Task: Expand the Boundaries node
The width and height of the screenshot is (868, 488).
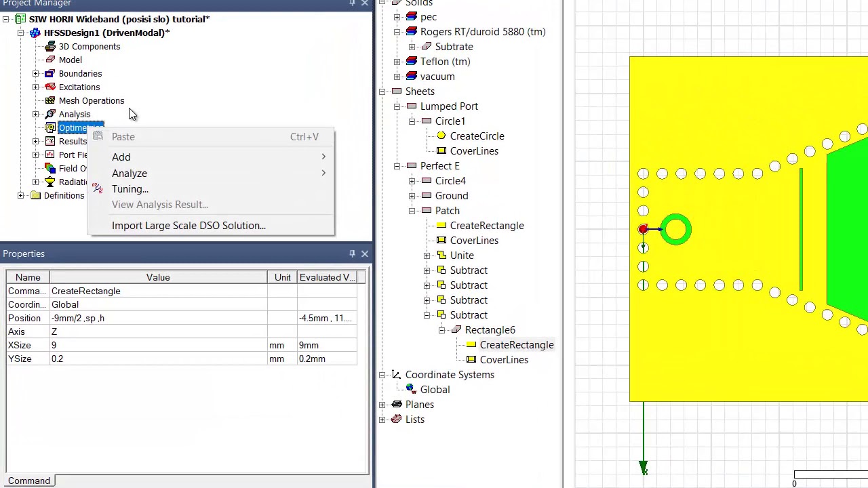Action: click(35, 73)
